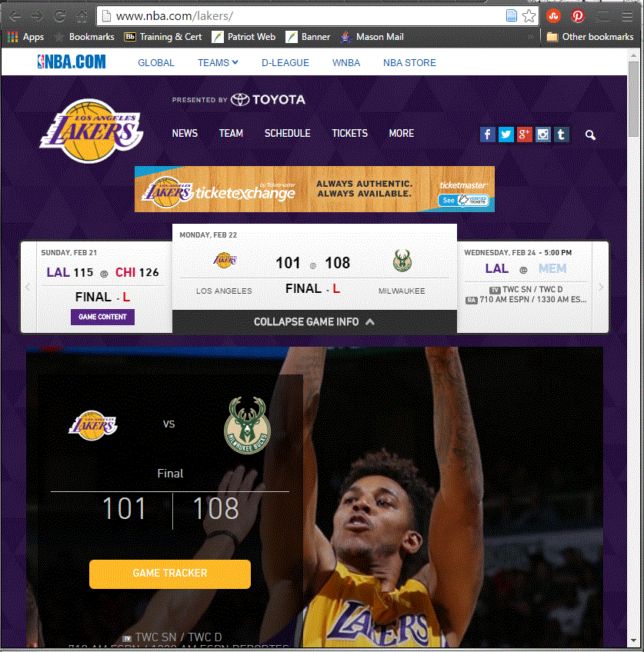Screen dimensions: 644x652
Task: Open the MORE menu
Action: click(402, 134)
